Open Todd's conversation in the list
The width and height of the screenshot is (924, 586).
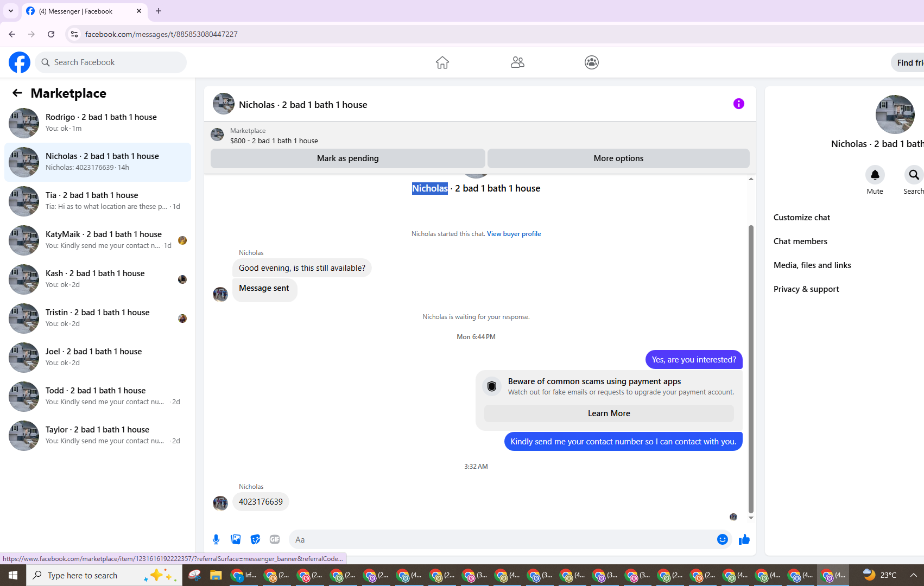(98, 396)
